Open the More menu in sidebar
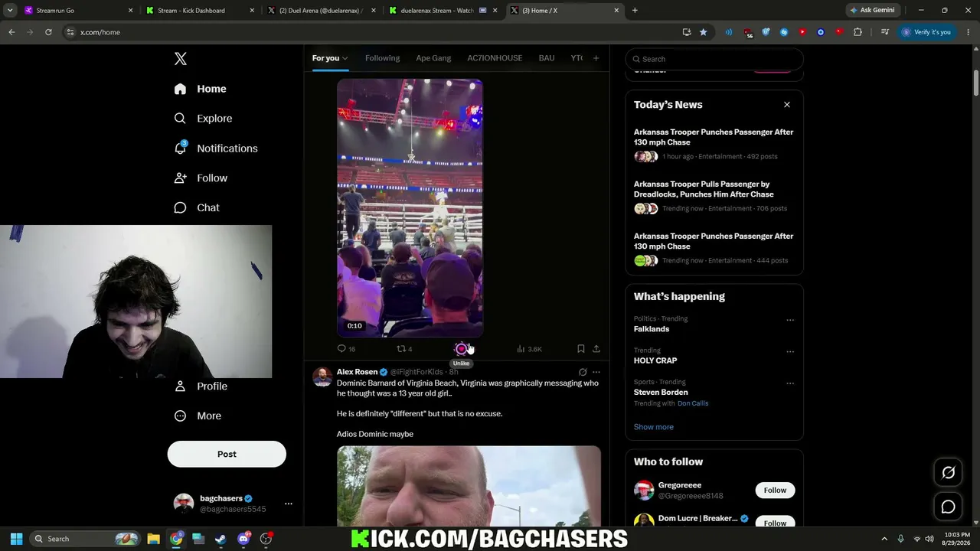Screen dimensions: 980x551 pyautogui.click(x=198, y=416)
